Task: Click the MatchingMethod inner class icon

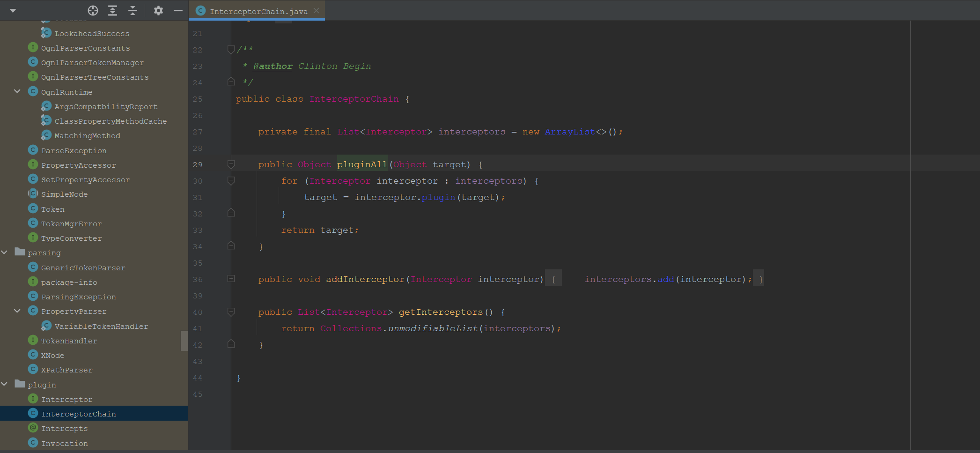Action: [x=46, y=135]
